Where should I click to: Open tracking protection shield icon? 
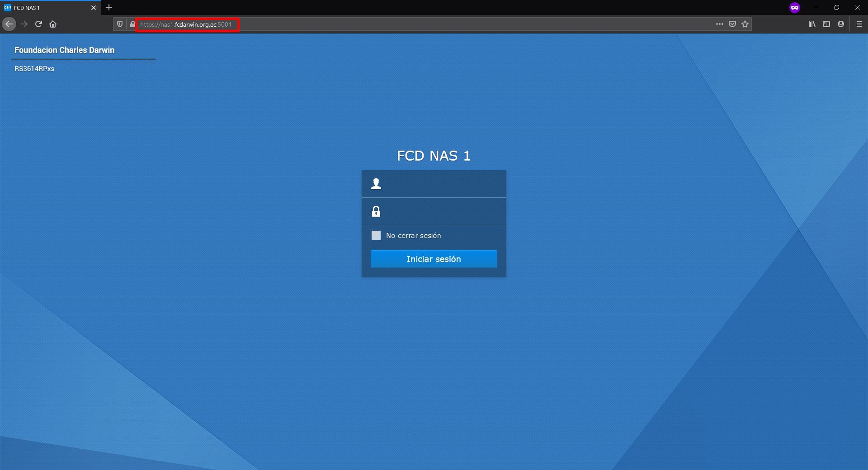click(120, 24)
